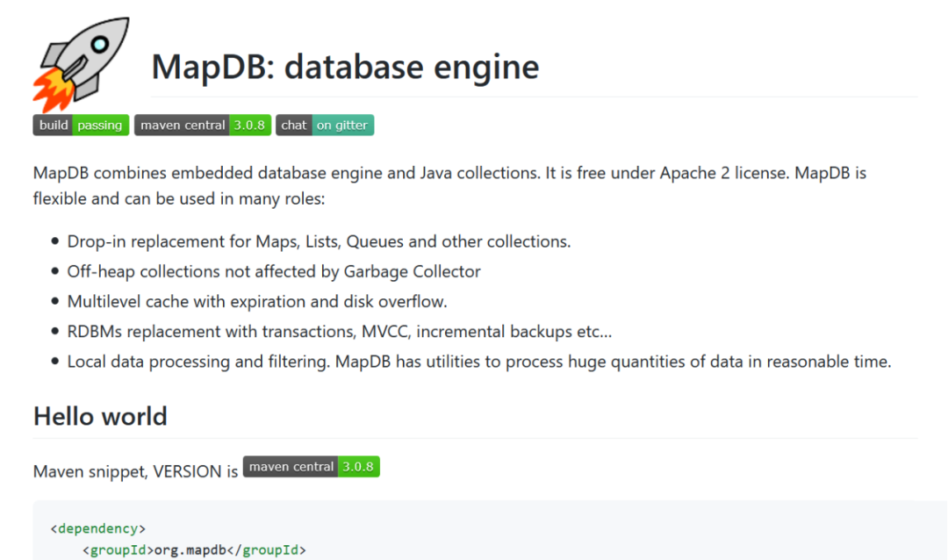
Task: Click the "Hello world" section heading
Action: [100, 415]
